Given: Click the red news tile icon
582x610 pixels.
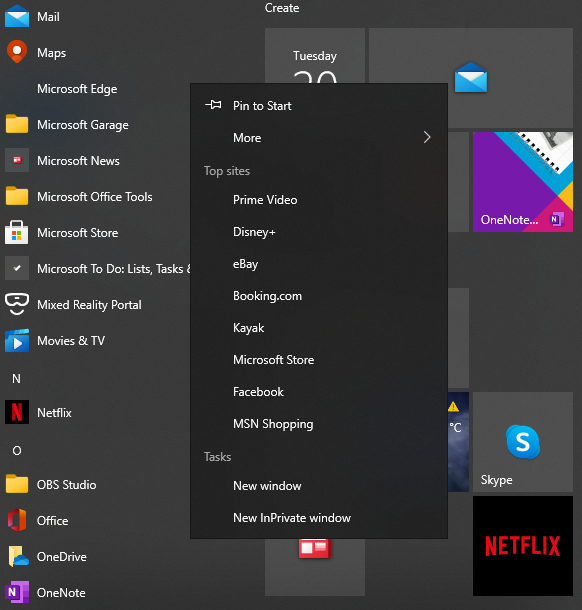Looking at the screenshot, I should [315, 548].
